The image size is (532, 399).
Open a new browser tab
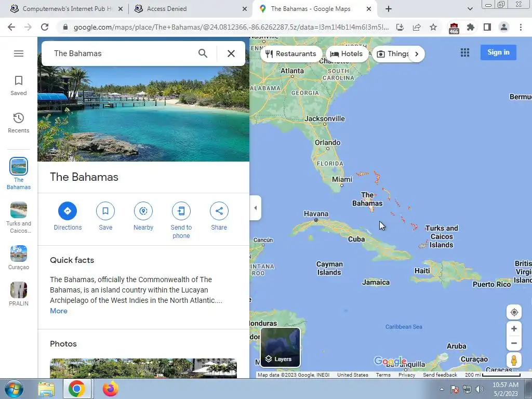pos(389,9)
